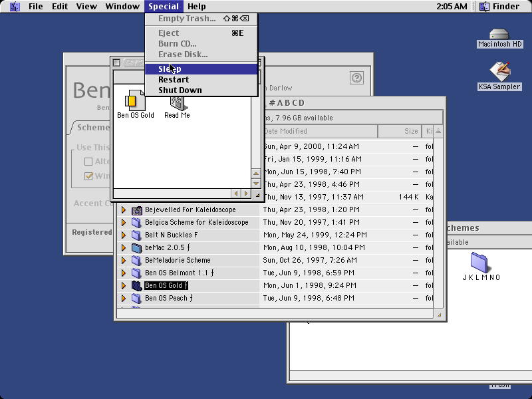This screenshot has height=399, width=532.
Task: Click the Ben OS Peach folder icon
Action: point(136,299)
